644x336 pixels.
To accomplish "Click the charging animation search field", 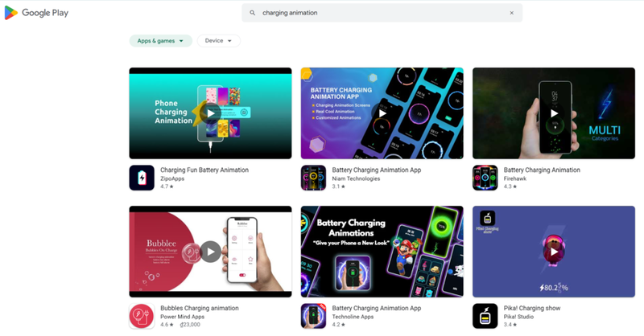I will [x=382, y=13].
